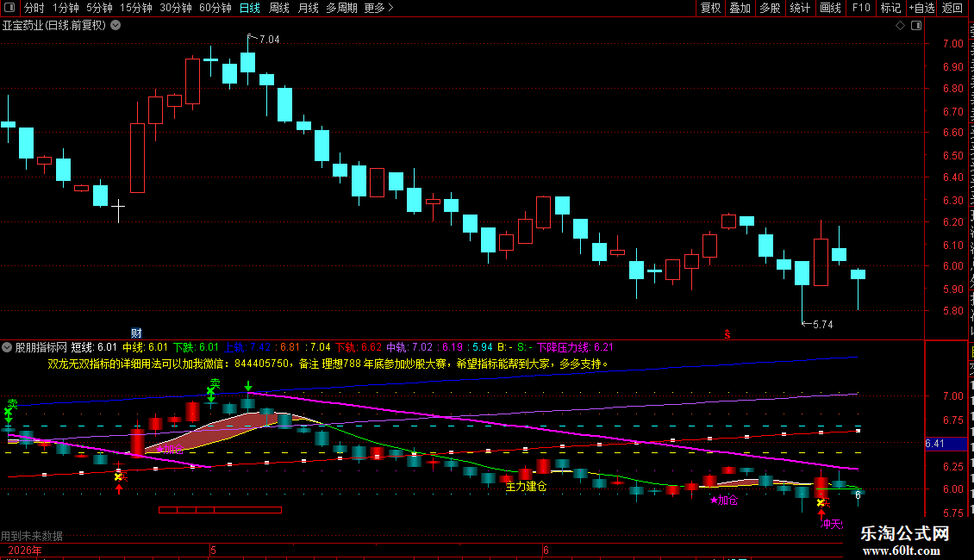Click the 财 finance marker below the chart
The width and height of the screenshot is (974, 560).
pos(137,333)
